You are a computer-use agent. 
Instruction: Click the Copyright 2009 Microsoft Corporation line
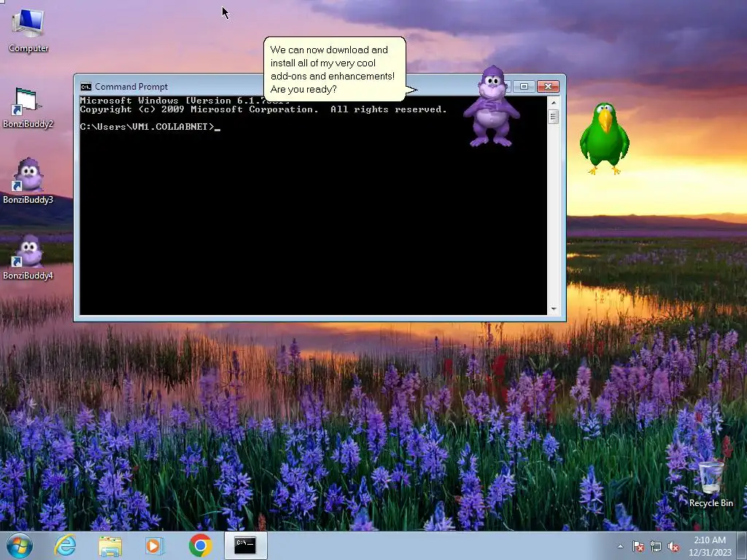point(263,109)
